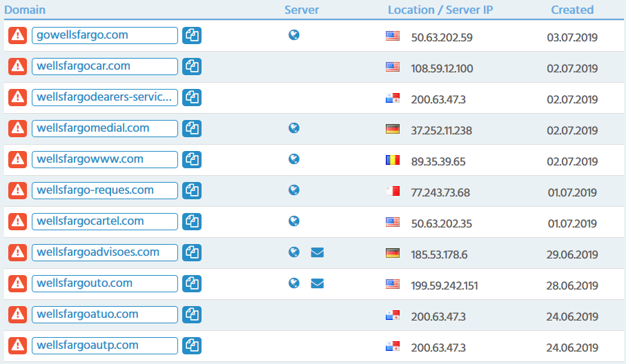The width and height of the screenshot is (626, 364).
Task: Select the Location / Server IP column header
Action: click(440, 10)
